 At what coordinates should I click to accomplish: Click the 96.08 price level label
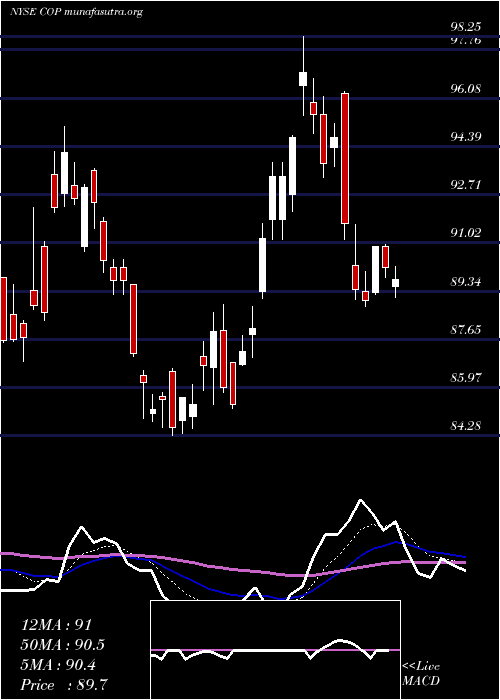pos(466,89)
